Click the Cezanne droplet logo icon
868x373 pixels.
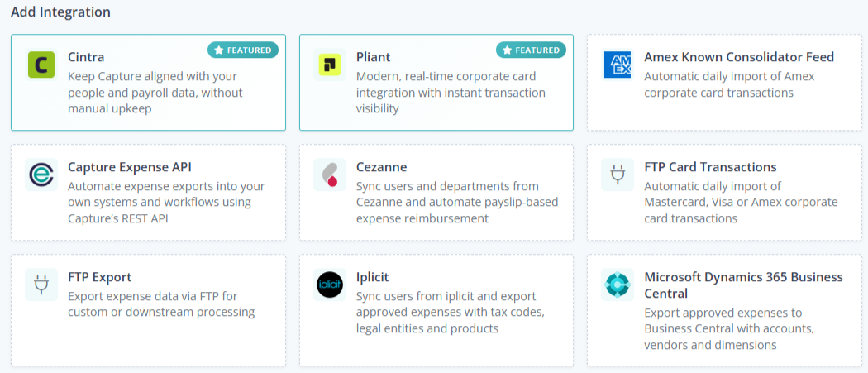click(x=330, y=175)
